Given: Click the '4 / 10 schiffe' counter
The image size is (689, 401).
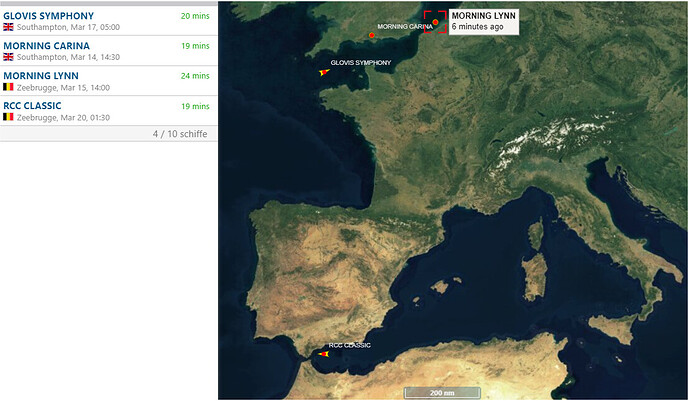Looking at the screenshot, I should click(180, 134).
